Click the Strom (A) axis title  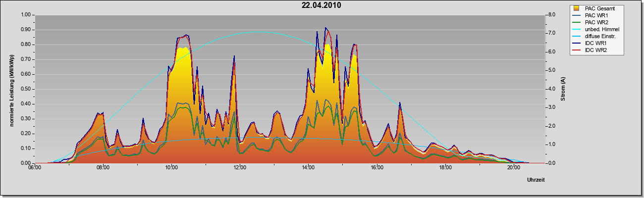point(563,89)
